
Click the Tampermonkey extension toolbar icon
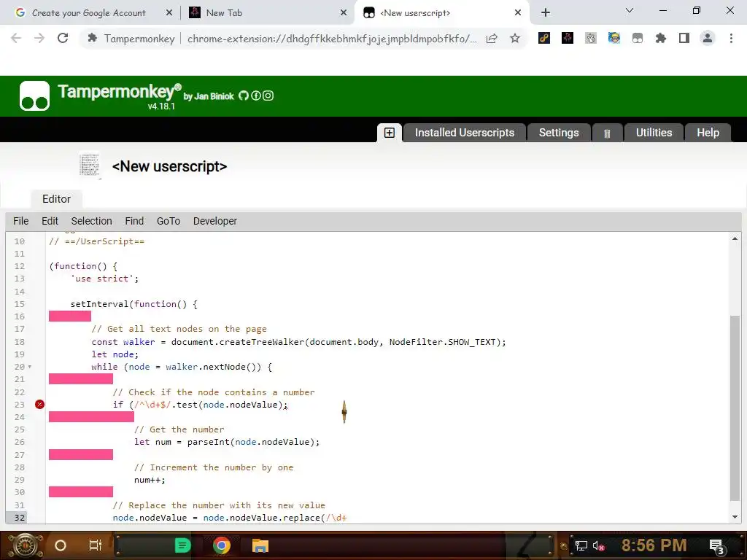click(638, 38)
